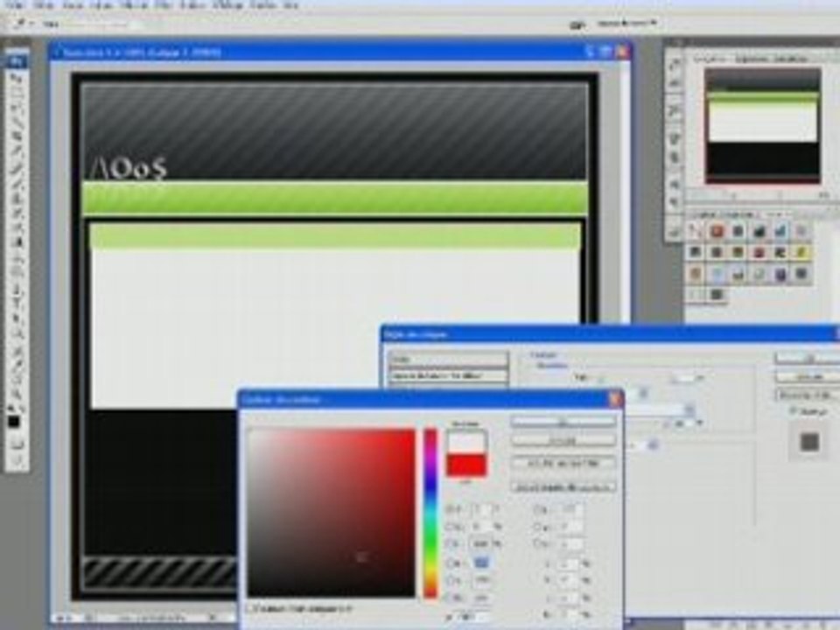Select the R (red) radio button
Viewport: 840px width, 630px height.
pos(451,563)
